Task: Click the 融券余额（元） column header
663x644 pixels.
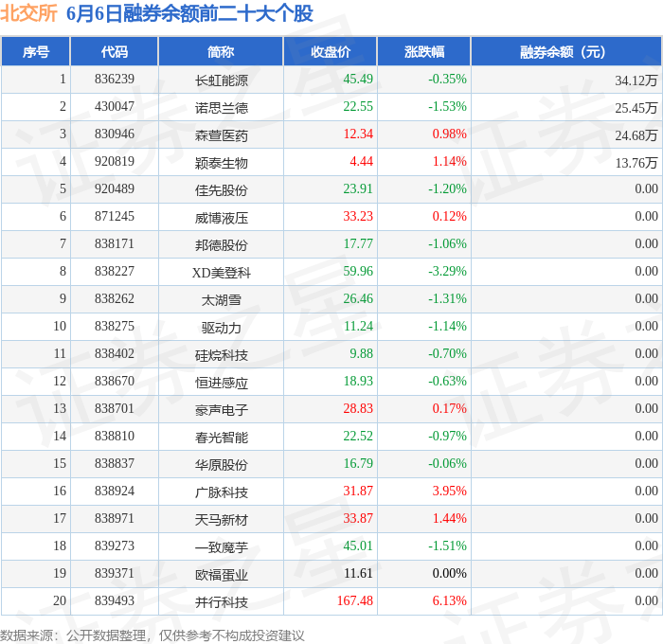Action: tap(566, 51)
